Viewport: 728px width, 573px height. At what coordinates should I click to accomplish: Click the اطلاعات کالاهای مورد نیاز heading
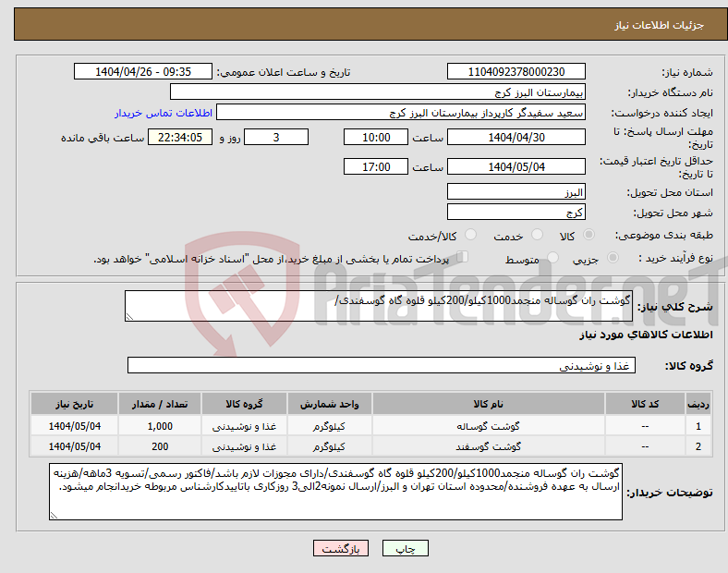pos(646,335)
